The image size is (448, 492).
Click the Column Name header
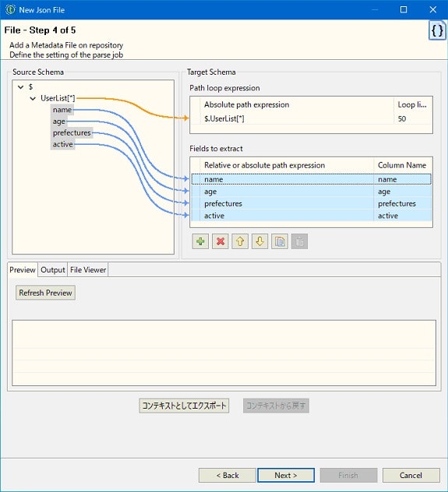point(403,165)
